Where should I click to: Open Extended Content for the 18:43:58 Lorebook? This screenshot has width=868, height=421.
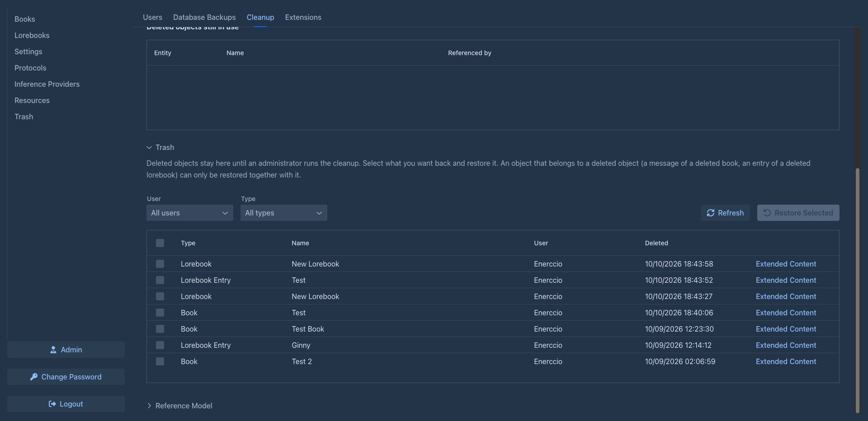786,264
